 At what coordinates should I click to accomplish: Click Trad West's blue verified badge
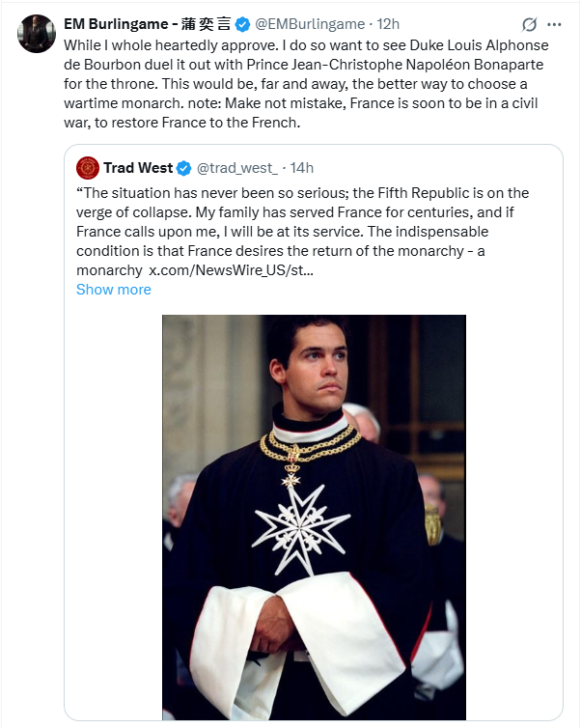coord(183,168)
